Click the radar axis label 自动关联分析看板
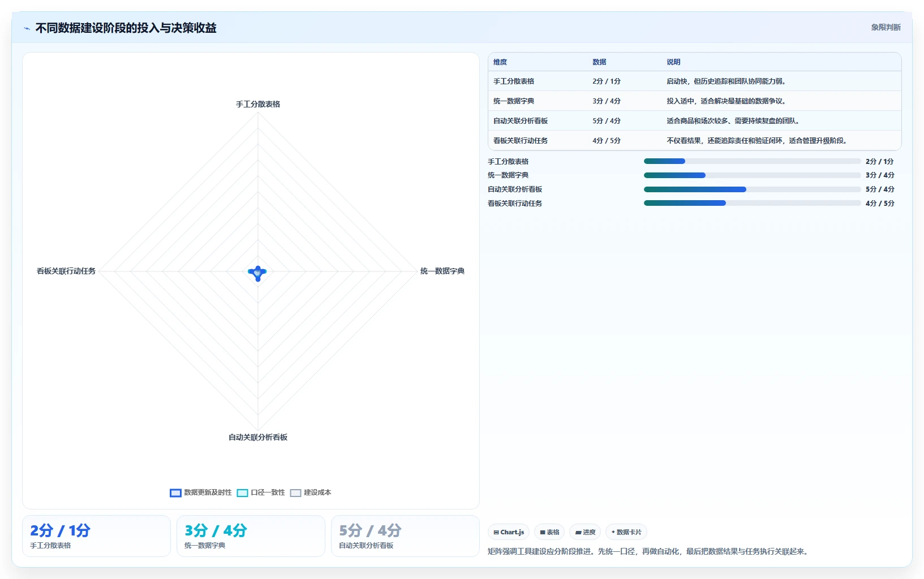Viewport: 924px width, 579px height. (x=258, y=438)
